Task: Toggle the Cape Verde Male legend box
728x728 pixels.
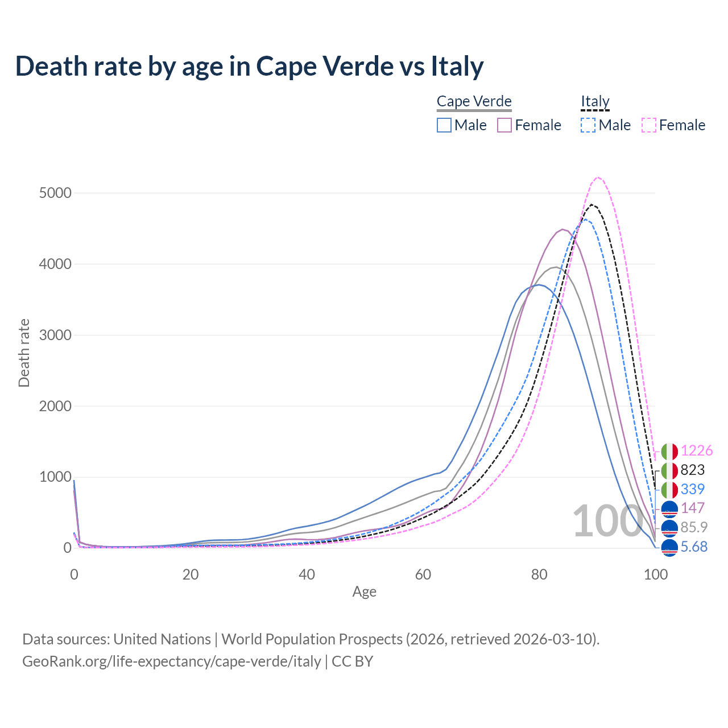Action: coord(444,125)
